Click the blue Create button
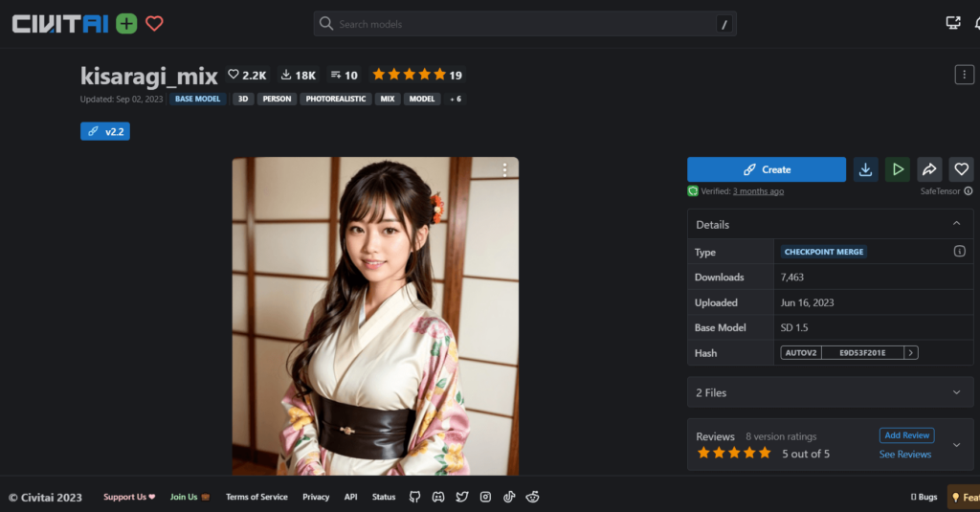The width and height of the screenshot is (980, 512). [767, 169]
